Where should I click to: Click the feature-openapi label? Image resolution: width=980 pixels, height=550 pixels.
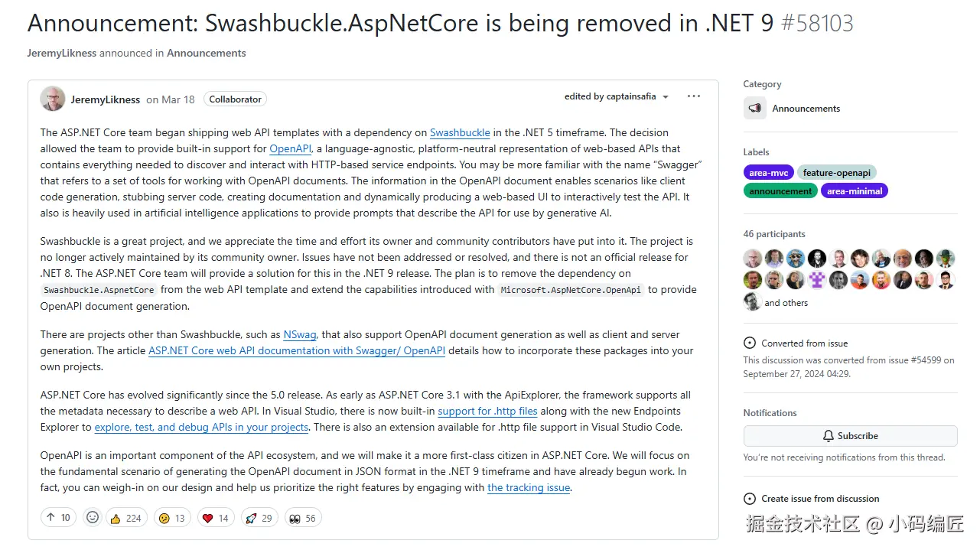[837, 173]
